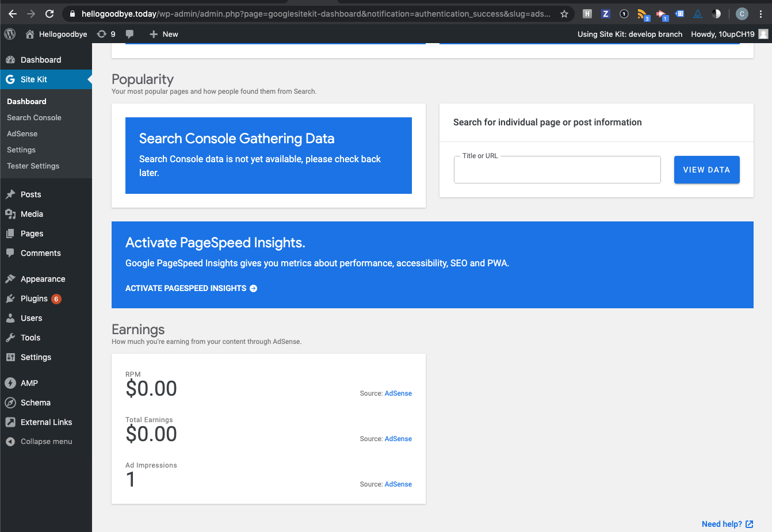Expand the Howdy, 10upCH19 user menu
Image resolution: width=772 pixels, height=532 pixels.
723,34
